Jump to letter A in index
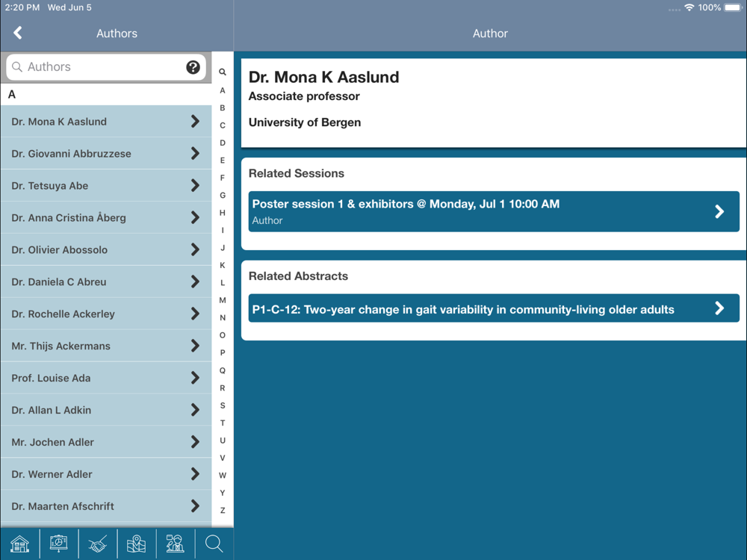This screenshot has height=560, width=747. click(223, 90)
